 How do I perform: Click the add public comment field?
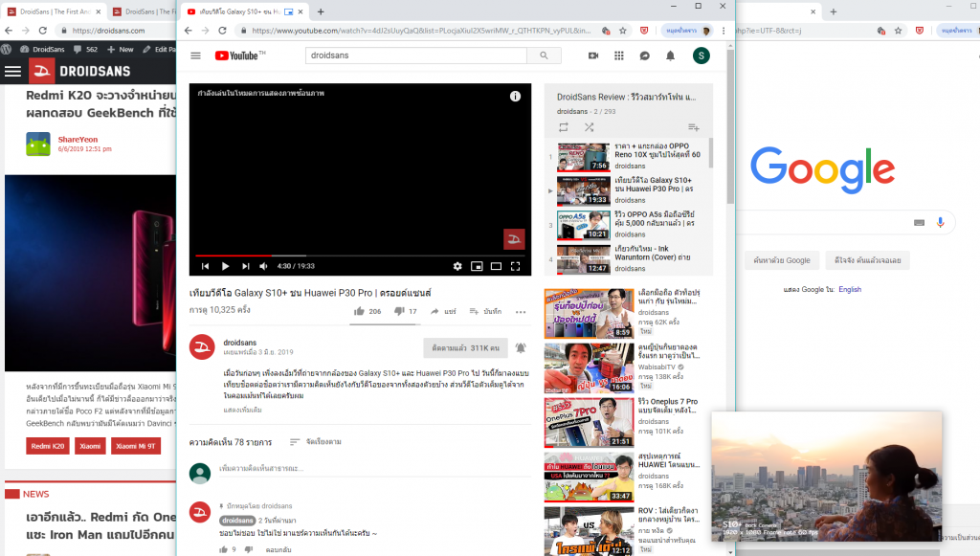[x=374, y=469]
